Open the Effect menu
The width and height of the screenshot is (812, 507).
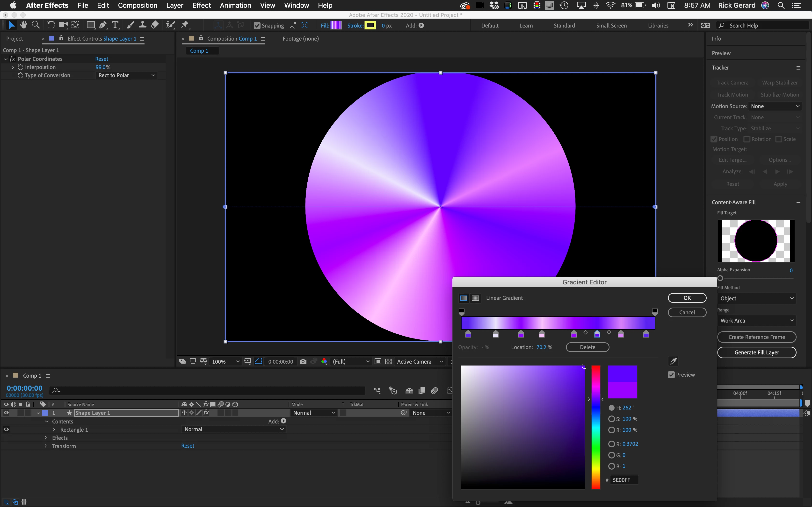coord(201,5)
